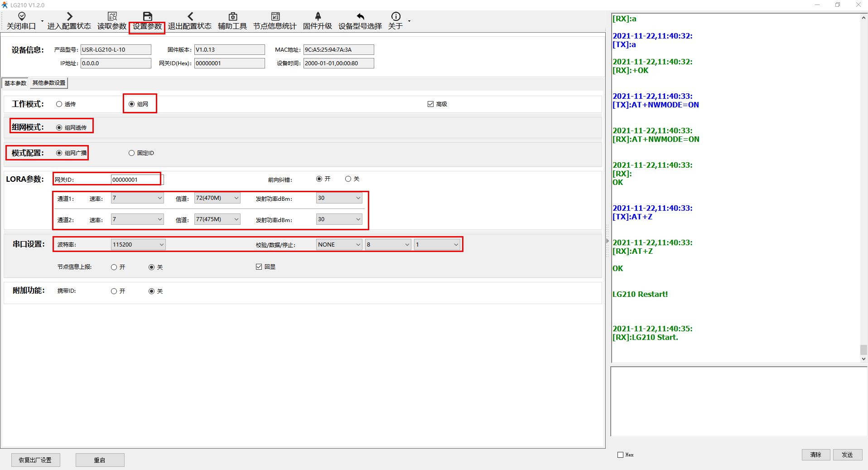Uncheck the 高级 checkbox
Screen dimensions: 868x470
click(430, 104)
